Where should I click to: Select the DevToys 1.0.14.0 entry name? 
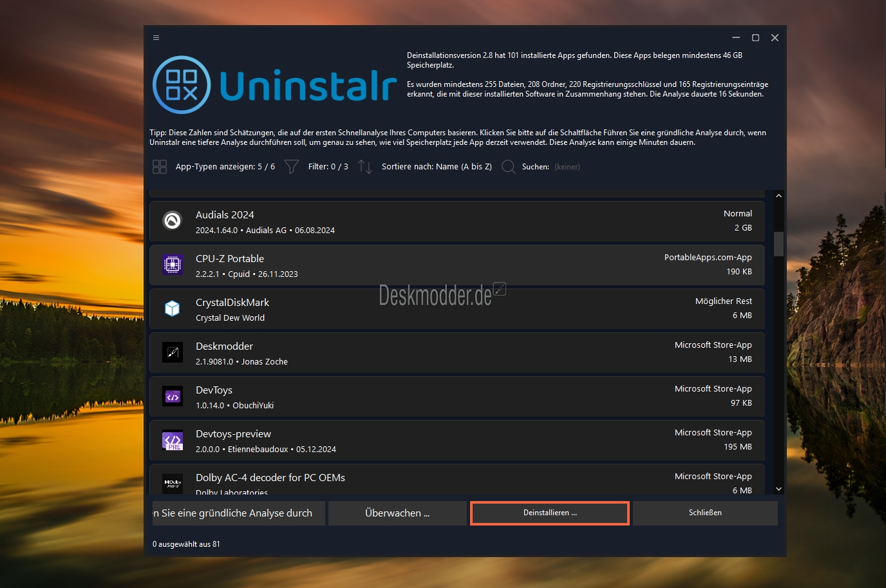click(214, 390)
